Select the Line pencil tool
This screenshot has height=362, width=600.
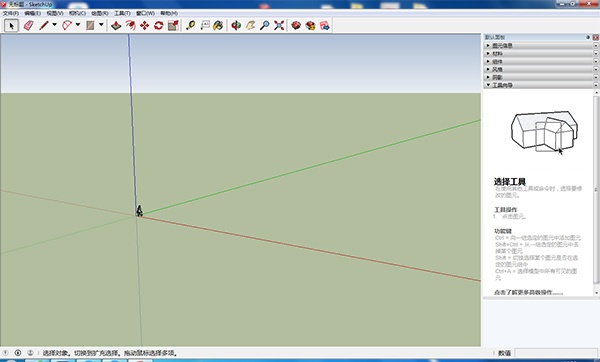[x=44, y=26]
